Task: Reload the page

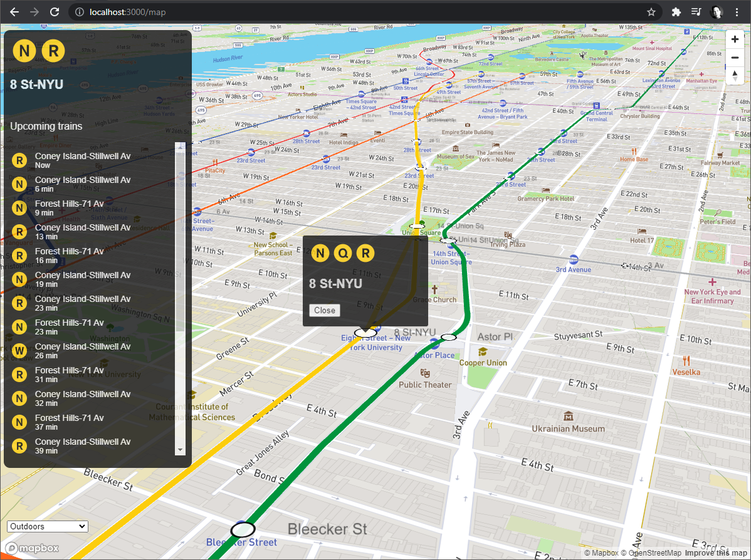Action: tap(55, 12)
